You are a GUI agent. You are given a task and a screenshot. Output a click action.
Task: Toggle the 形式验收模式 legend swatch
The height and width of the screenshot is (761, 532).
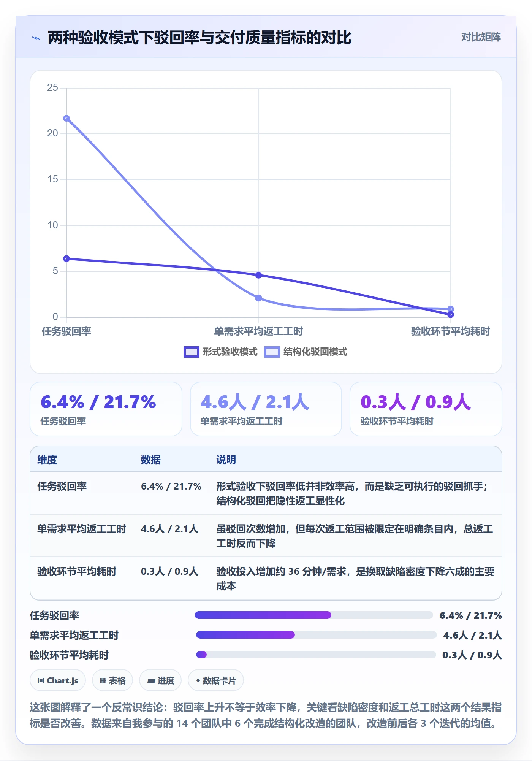(x=191, y=352)
